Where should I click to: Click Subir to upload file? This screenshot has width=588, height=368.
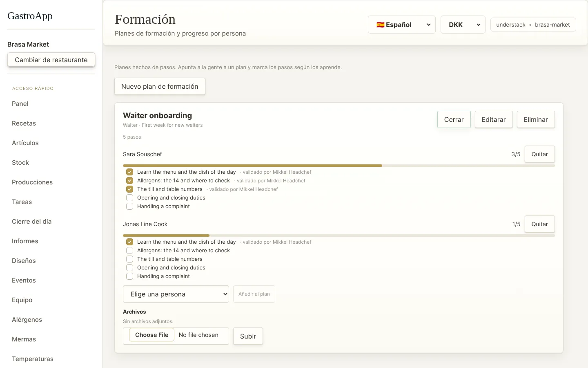(248, 336)
